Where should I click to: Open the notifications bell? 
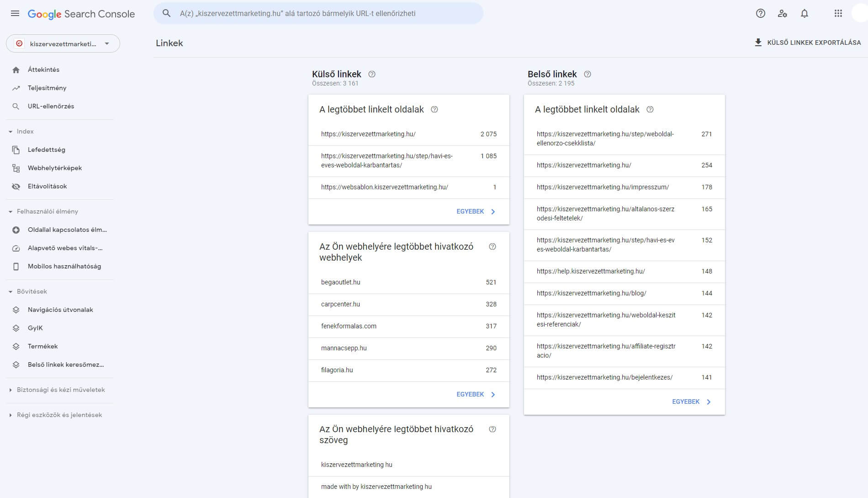(804, 13)
